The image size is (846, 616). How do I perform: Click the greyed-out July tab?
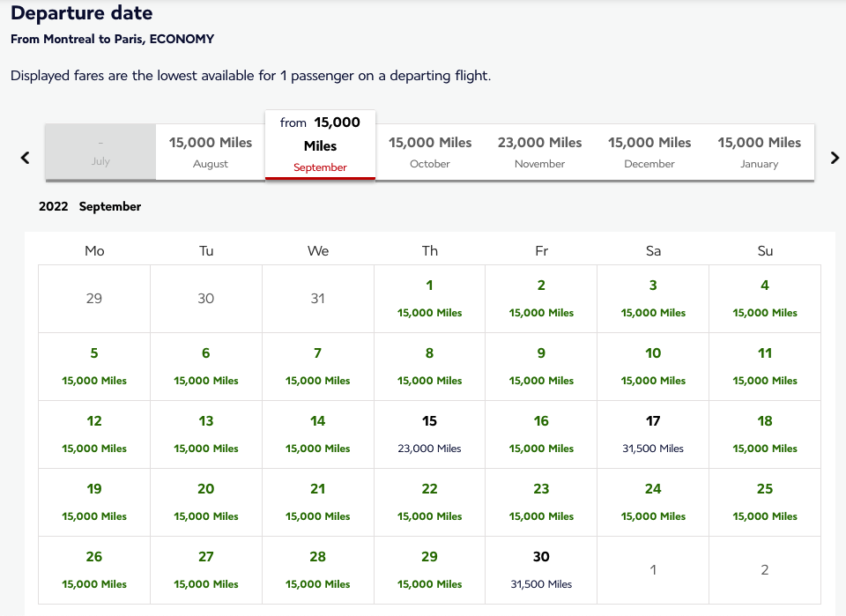click(100, 152)
